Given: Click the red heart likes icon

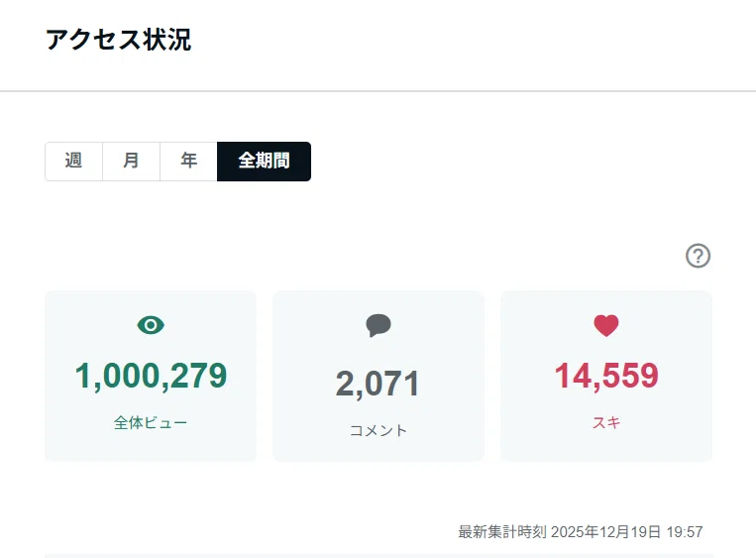Looking at the screenshot, I should point(606,325).
